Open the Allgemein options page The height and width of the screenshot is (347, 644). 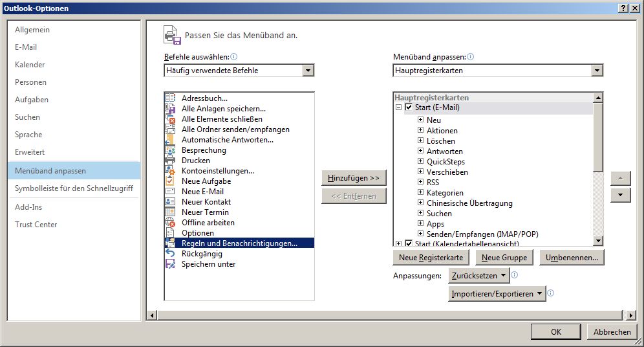[74, 30]
